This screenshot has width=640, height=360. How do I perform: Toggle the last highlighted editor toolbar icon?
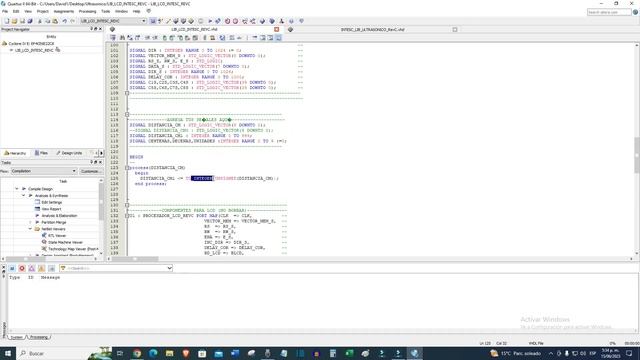point(278,38)
